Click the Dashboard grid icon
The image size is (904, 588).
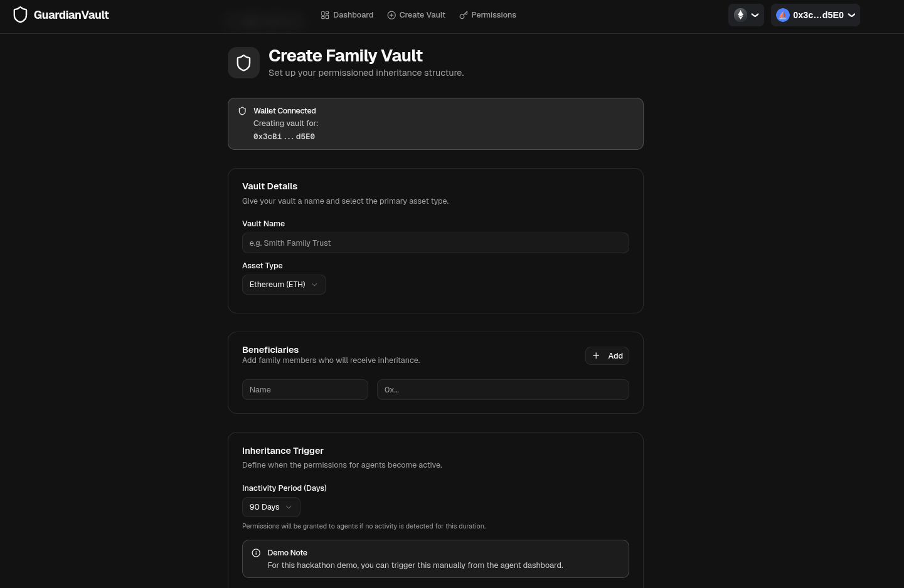(325, 15)
